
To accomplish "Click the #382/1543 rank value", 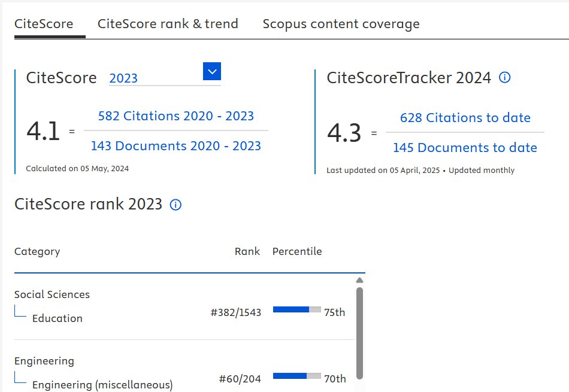I will (236, 312).
